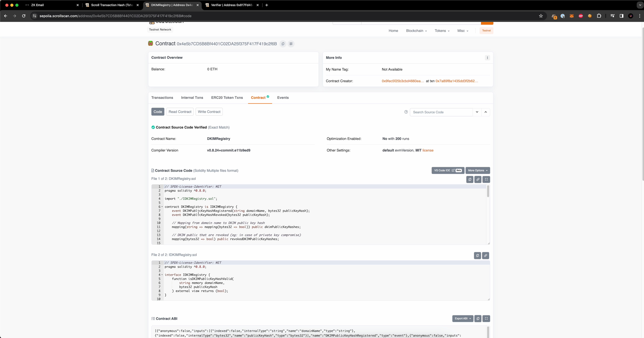Launch the VS Code IDE Beta
Screen dimensions: 644x338
448,170
